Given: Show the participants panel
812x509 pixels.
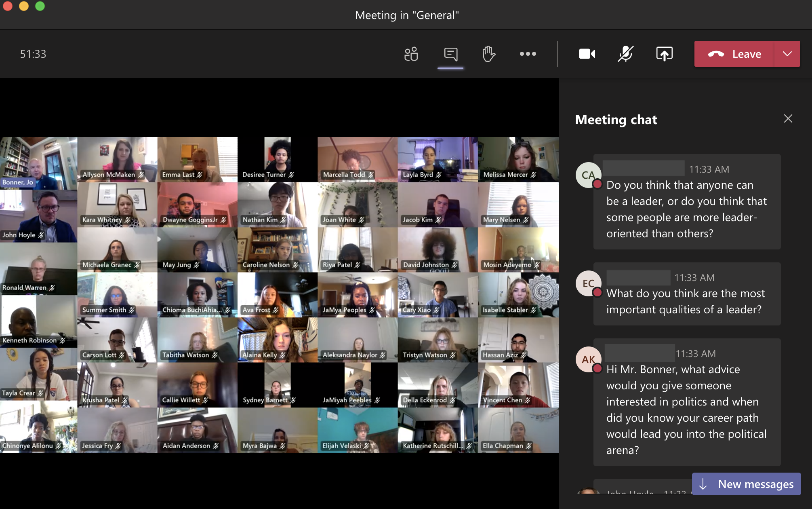Looking at the screenshot, I should click(x=411, y=54).
